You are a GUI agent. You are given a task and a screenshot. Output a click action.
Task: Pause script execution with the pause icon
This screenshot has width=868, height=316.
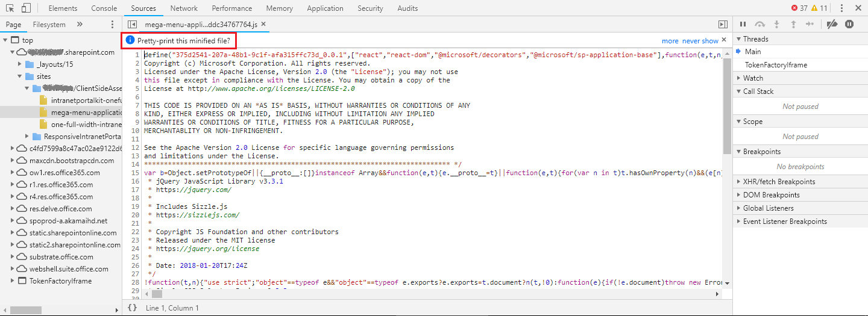click(743, 24)
